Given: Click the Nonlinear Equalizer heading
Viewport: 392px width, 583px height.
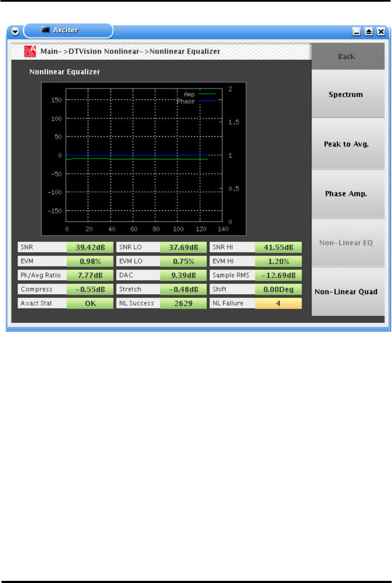Looking at the screenshot, I should click(65, 72).
